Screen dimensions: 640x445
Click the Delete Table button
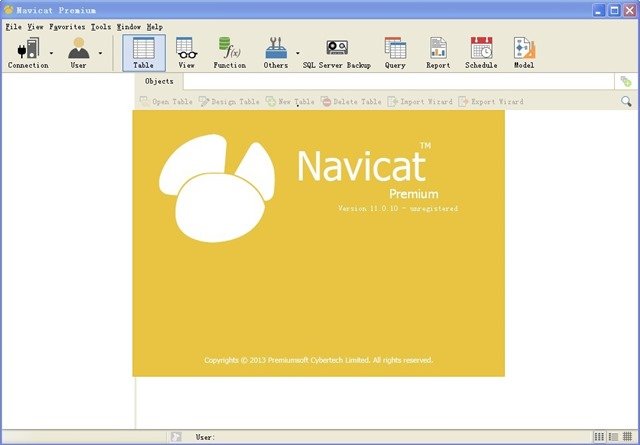pos(351,102)
